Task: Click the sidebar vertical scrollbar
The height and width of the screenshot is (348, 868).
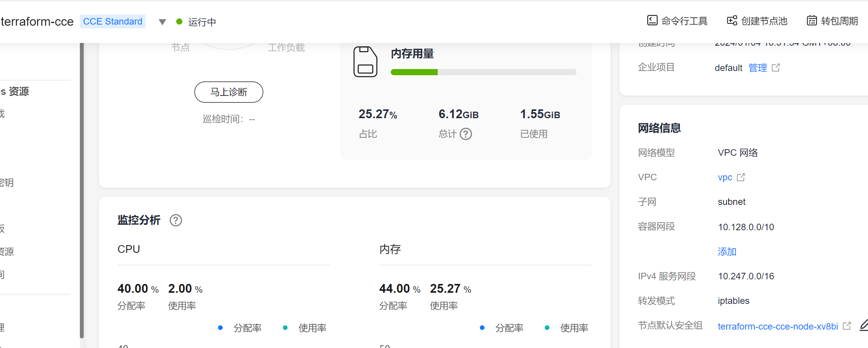Action: (82, 192)
